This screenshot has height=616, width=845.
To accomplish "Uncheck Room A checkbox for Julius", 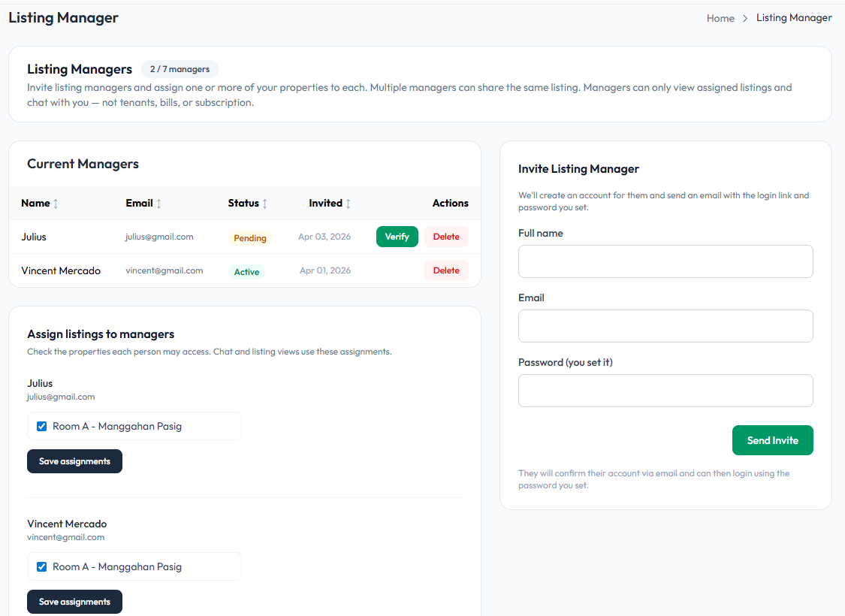I will [x=42, y=427].
